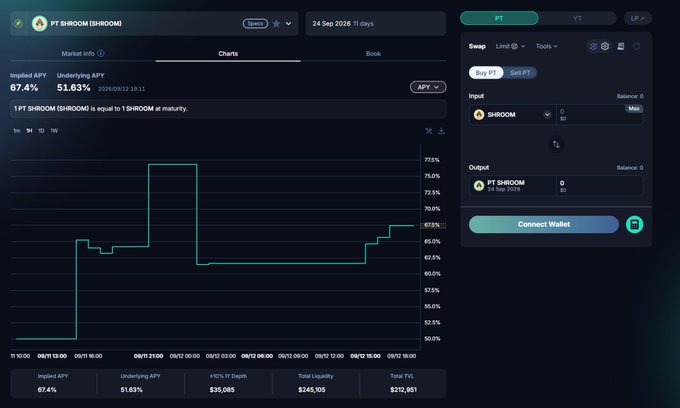Open the Book tab
Screen dimensions: 680x408
(x=373, y=54)
